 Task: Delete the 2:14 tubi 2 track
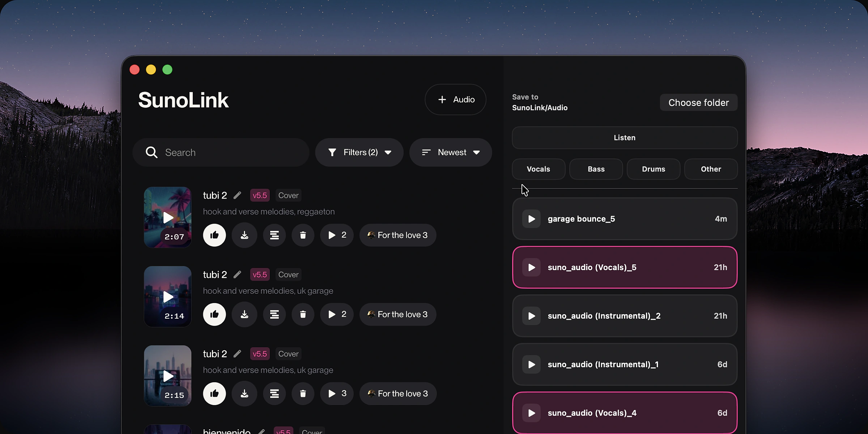(303, 314)
